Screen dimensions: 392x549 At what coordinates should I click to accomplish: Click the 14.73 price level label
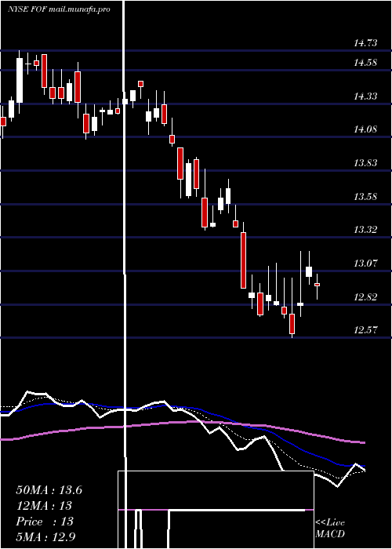coord(365,43)
